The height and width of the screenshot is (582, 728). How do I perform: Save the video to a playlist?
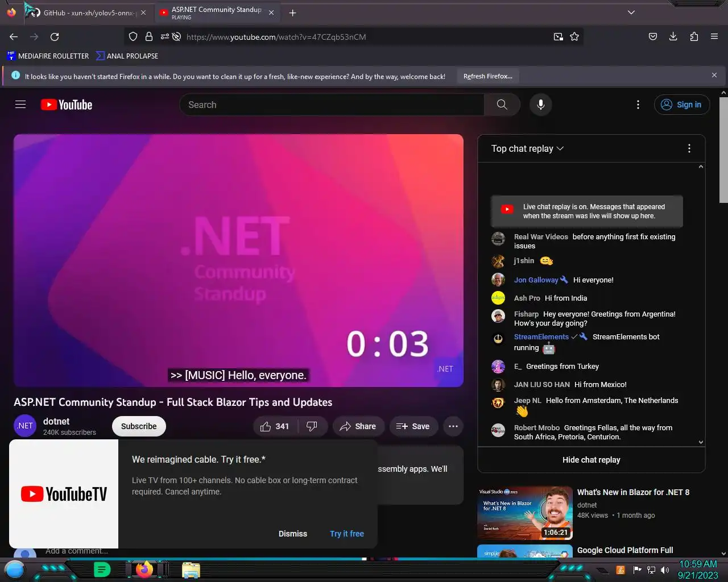click(x=413, y=426)
